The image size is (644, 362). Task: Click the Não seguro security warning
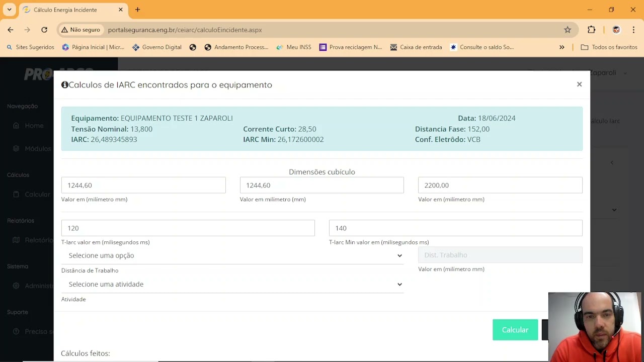(x=80, y=30)
